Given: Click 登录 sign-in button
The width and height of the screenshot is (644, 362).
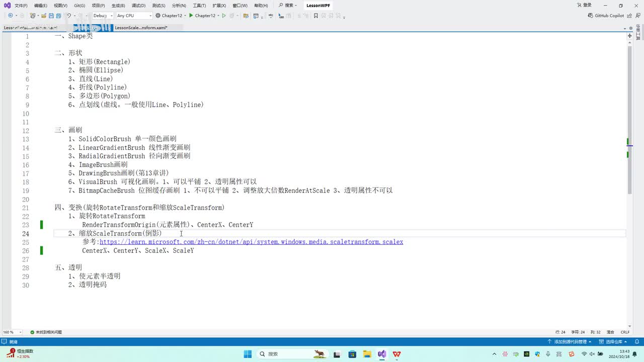Looking at the screenshot, I should tap(584, 5).
